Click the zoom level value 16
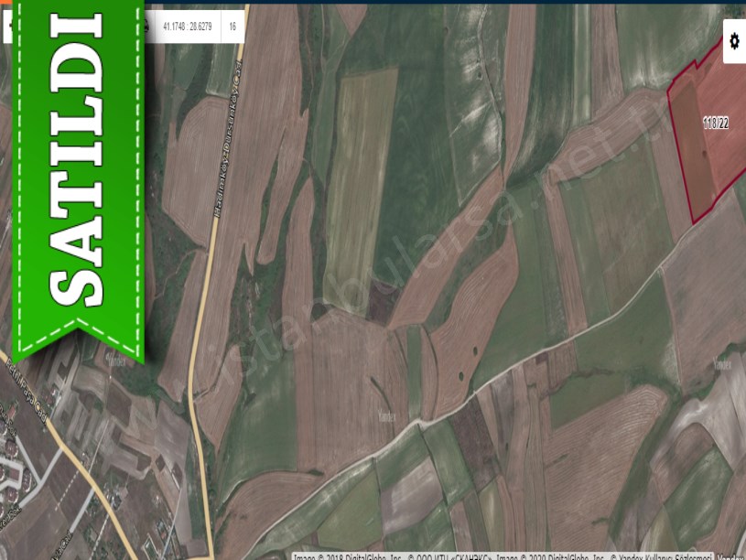 (232, 27)
